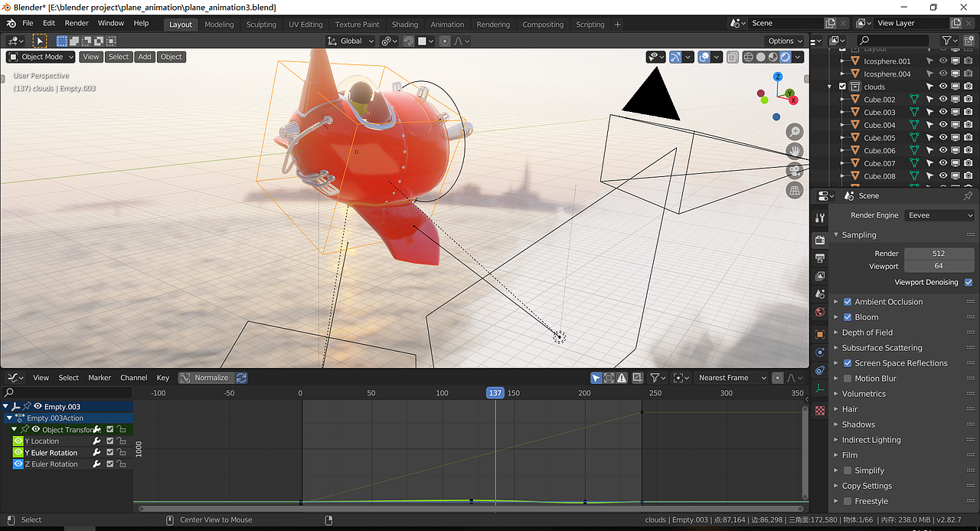Open the Nearest Frame snap dropdown

pos(730,378)
